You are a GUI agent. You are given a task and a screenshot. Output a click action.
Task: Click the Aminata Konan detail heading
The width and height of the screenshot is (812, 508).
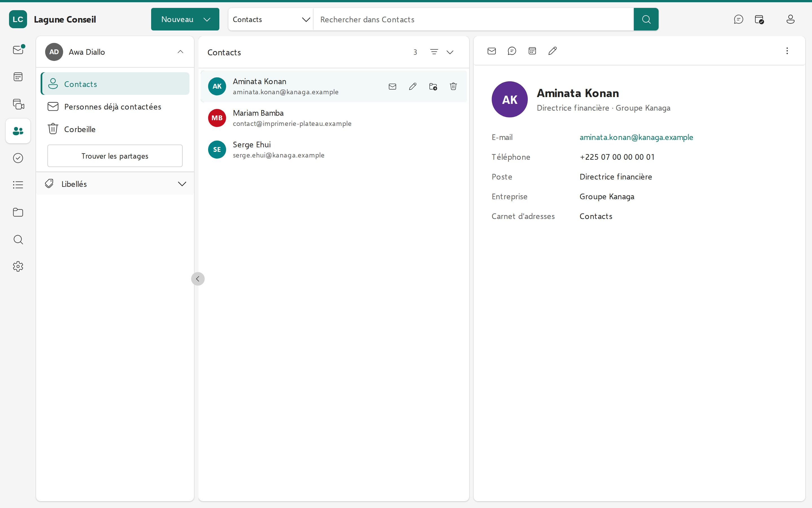(x=578, y=93)
